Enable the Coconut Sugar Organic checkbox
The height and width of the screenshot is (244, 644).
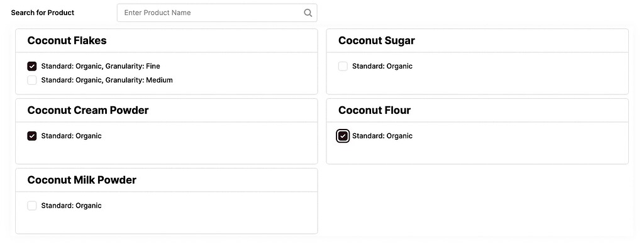(x=343, y=66)
